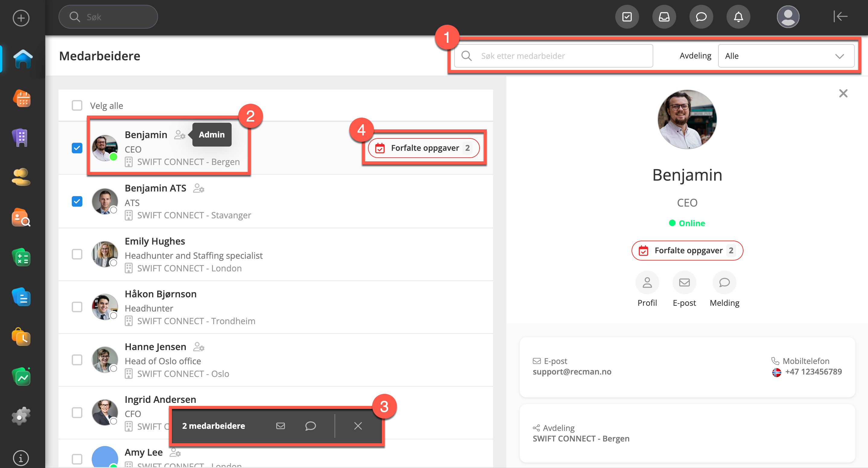Check the Velg alle checkbox
Viewport: 868px width, 468px height.
tap(77, 106)
